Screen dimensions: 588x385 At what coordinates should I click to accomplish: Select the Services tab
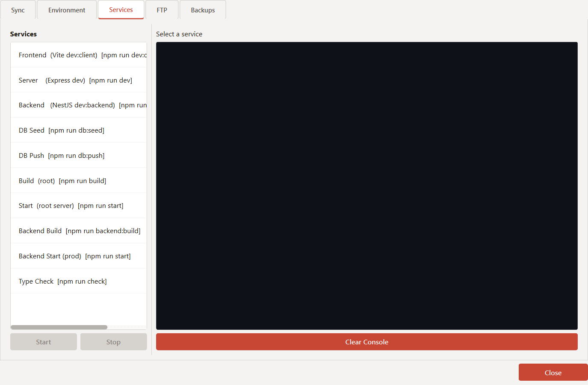coord(121,10)
